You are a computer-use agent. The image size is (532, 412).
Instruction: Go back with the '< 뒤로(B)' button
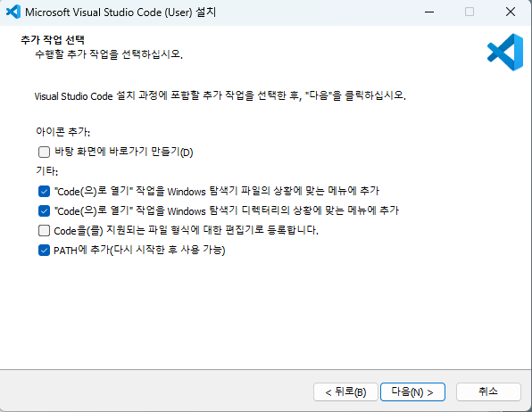[345, 392]
